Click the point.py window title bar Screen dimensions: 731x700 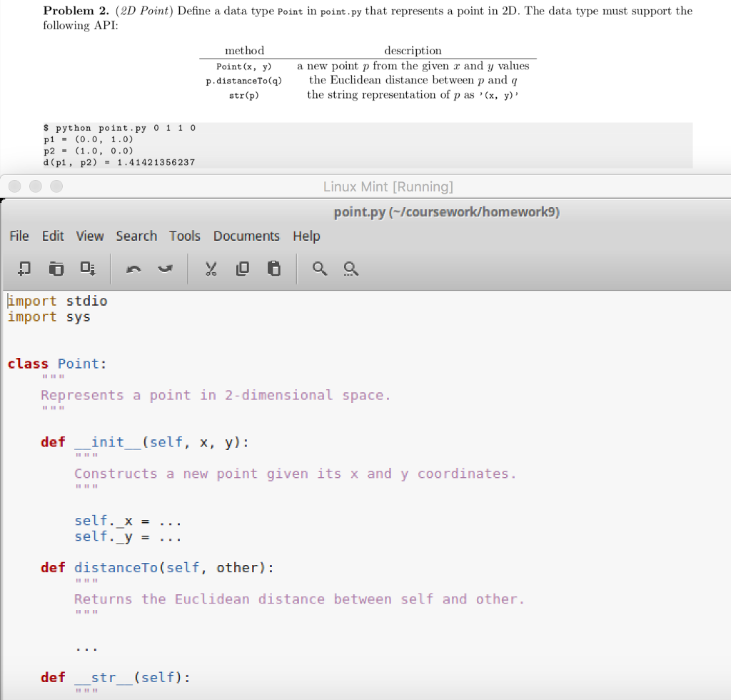pos(446,211)
